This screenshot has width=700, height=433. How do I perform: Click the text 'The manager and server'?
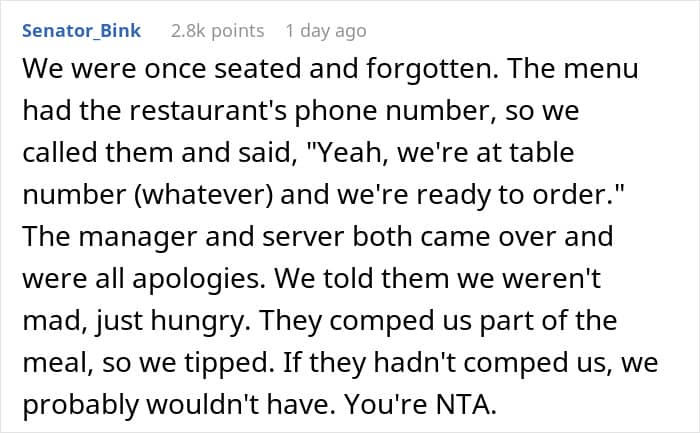click(183, 237)
